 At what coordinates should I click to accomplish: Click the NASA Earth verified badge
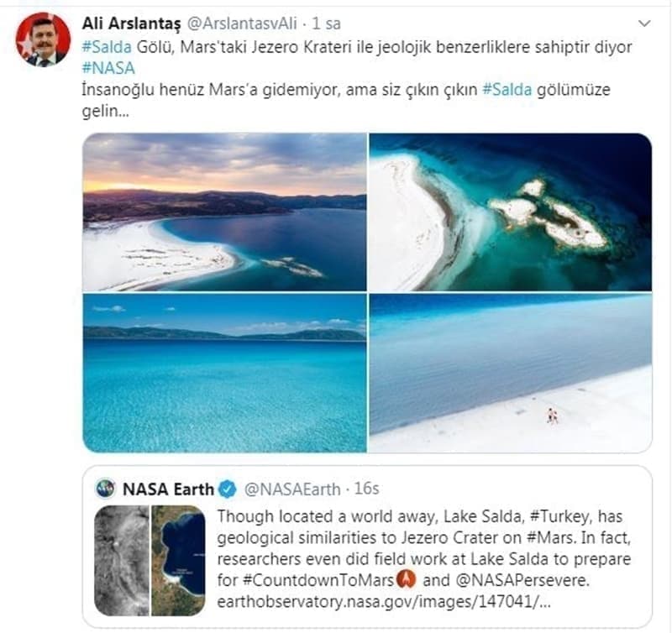(228, 489)
